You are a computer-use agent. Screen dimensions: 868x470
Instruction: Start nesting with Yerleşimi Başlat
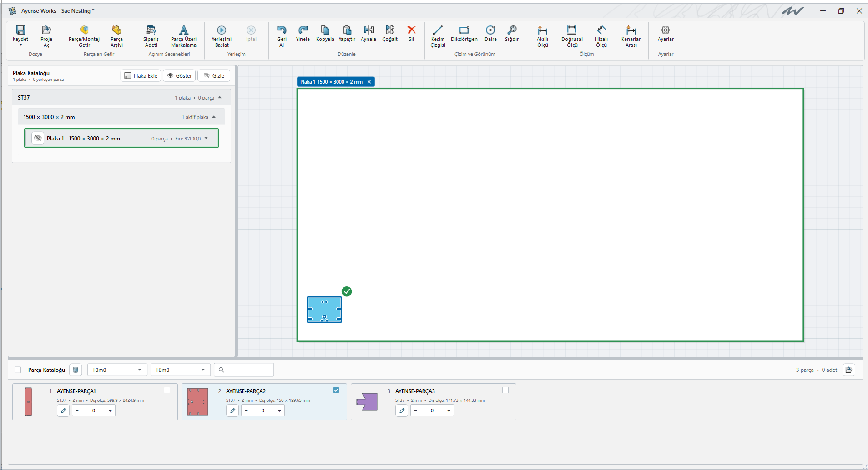[222, 36]
